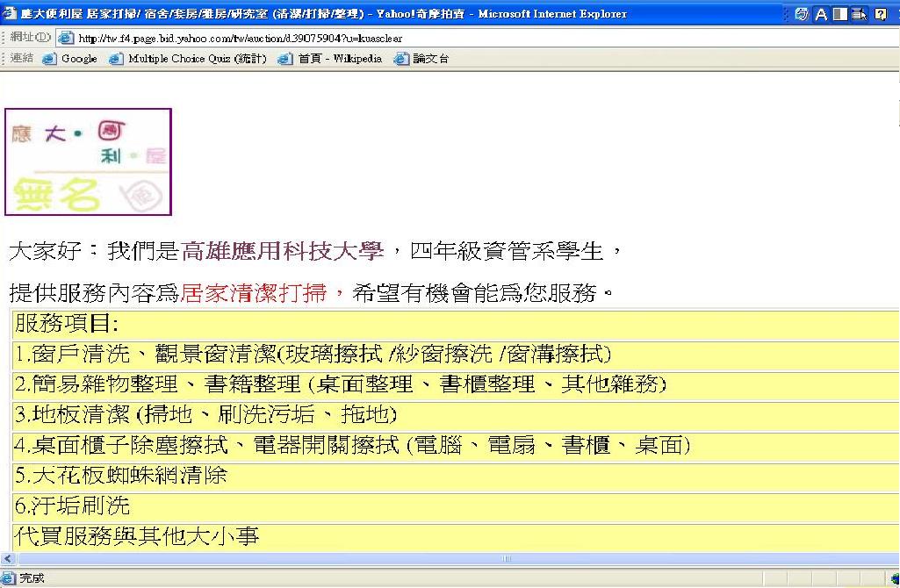Open the 首頁 - Wikipedia link
The width and height of the screenshot is (900, 588).
point(330,59)
